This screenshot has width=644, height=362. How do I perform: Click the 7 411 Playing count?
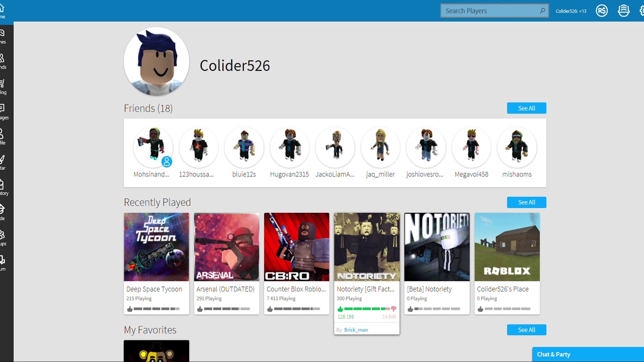pos(281,299)
